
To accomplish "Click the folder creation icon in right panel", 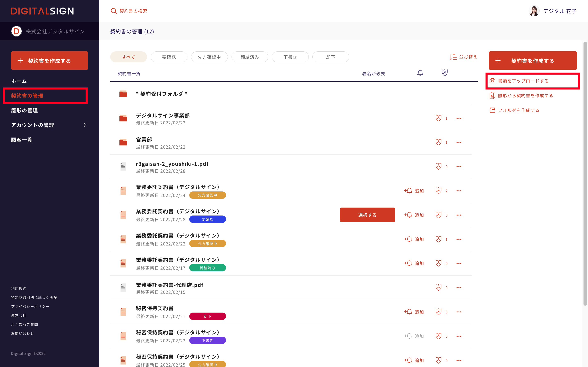I will coord(492,110).
